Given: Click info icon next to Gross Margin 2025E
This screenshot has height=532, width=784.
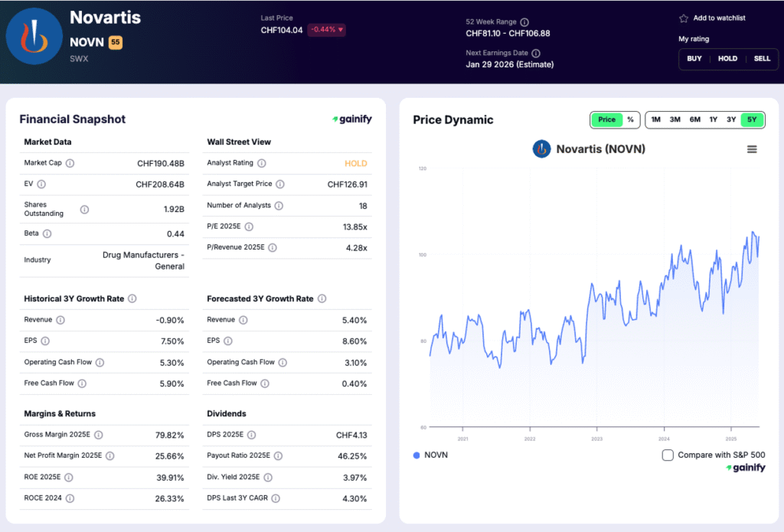Looking at the screenshot, I should [x=99, y=435].
